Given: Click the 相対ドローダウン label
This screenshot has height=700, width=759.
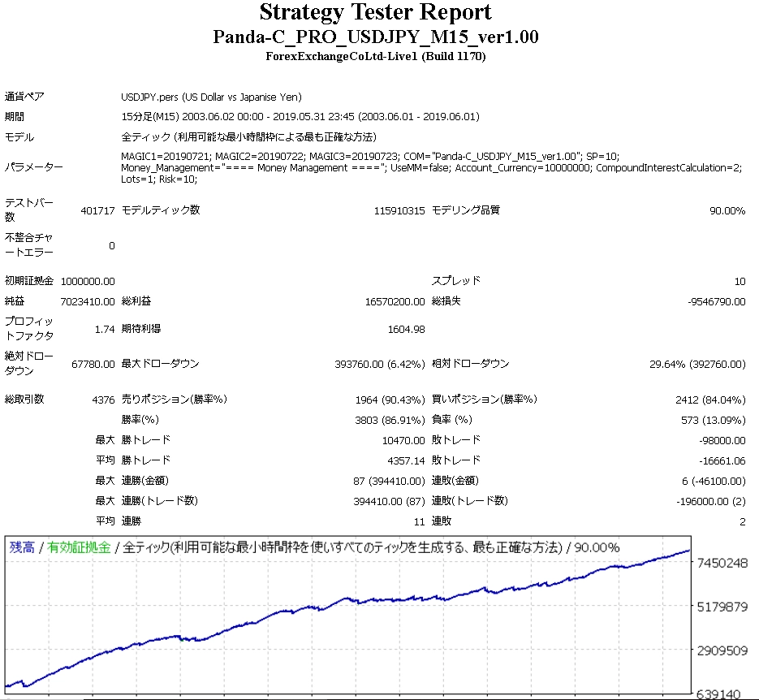Looking at the screenshot, I should (470, 364).
